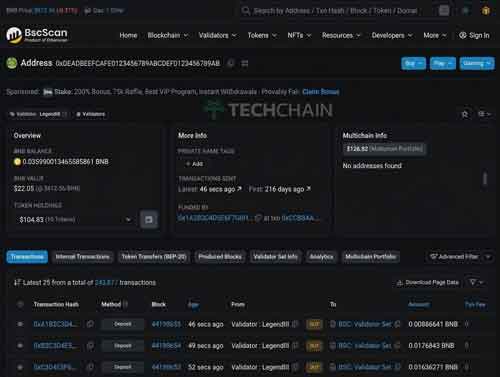This screenshot has width=500, height=377.
Task: Open the table filter funnel dropdown
Action: point(476,283)
